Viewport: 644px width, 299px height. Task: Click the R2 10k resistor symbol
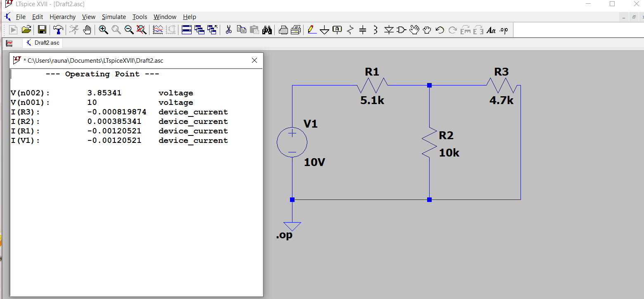(429, 142)
